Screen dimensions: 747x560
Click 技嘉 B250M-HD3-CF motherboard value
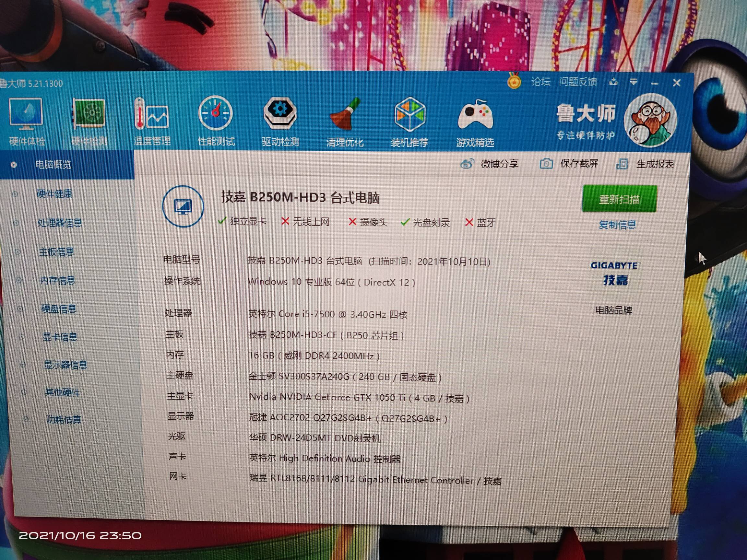coord(326,335)
